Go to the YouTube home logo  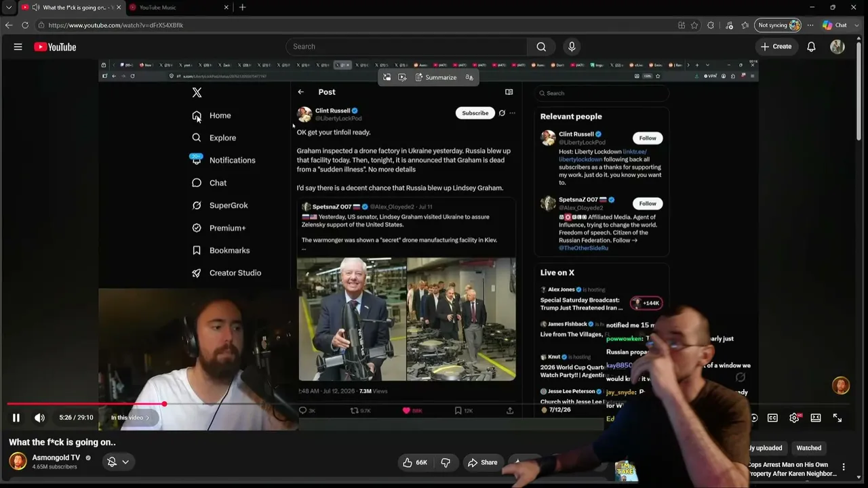(55, 47)
